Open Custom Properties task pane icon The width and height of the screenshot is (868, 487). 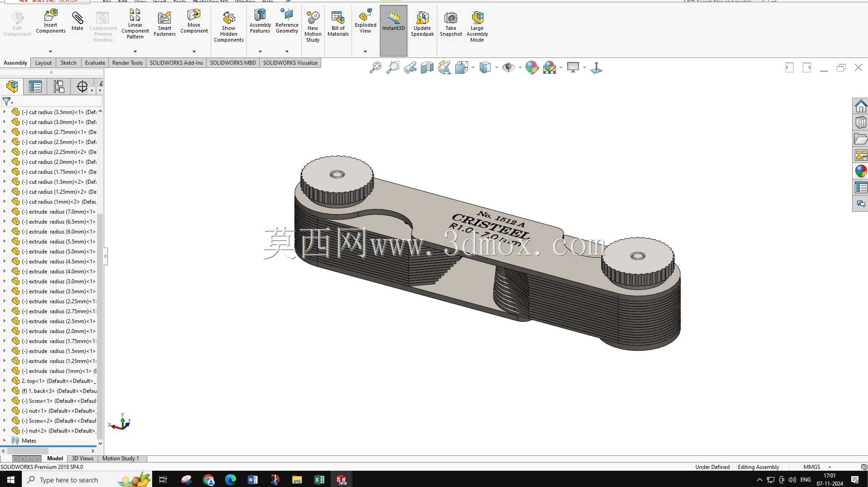tap(860, 187)
